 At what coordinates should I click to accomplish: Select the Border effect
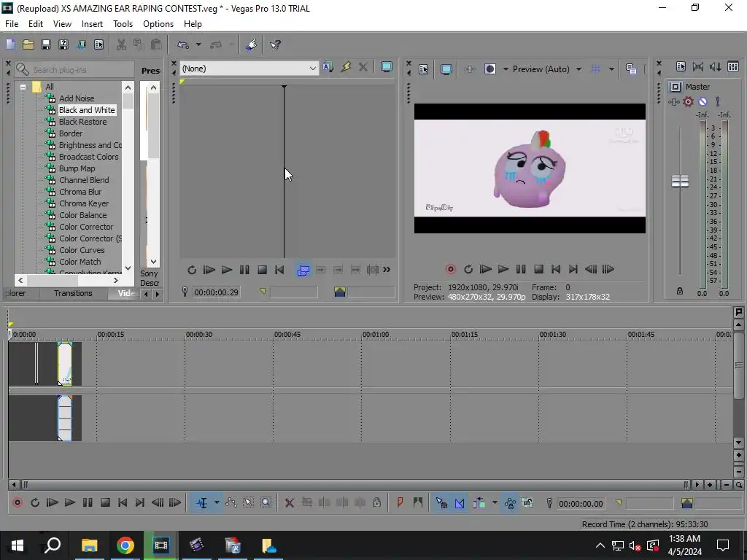[71, 133]
